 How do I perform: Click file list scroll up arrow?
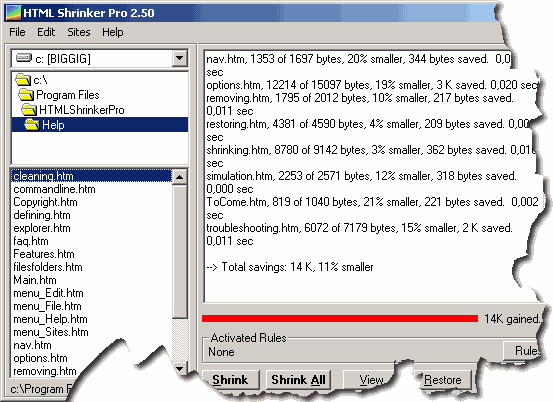click(x=180, y=177)
